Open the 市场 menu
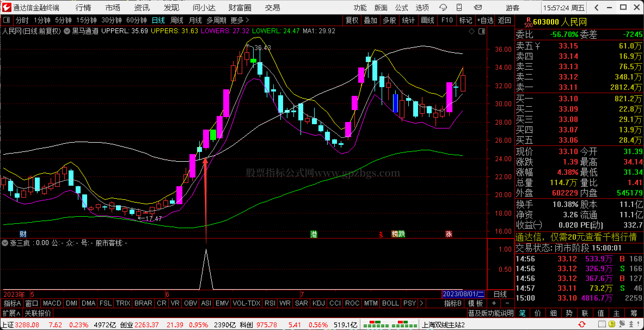 point(113,8)
